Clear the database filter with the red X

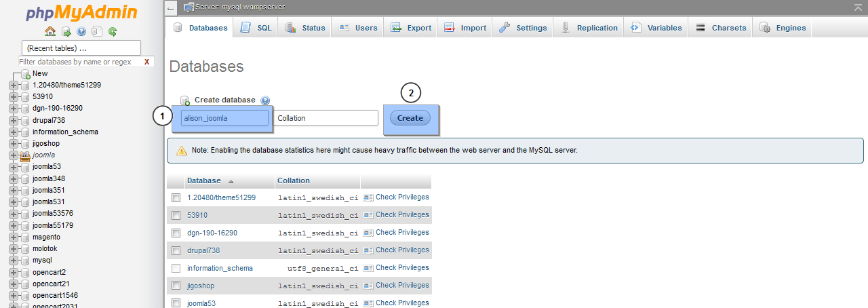pos(146,62)
